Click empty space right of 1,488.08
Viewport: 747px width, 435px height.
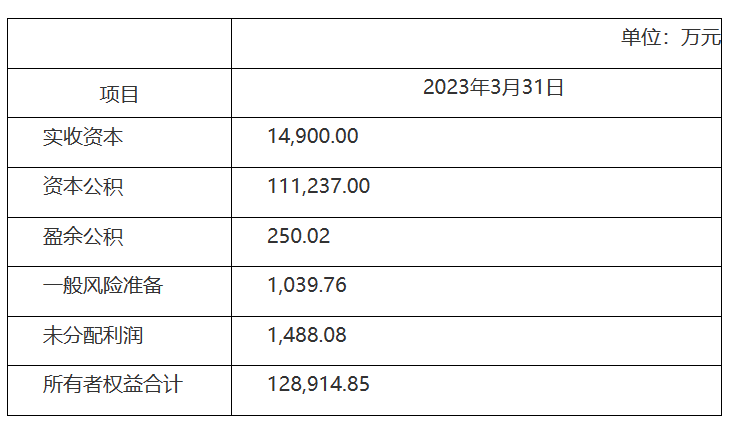point(534,341)
